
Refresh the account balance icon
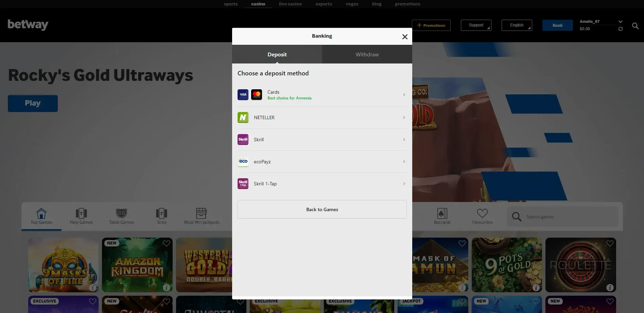tap(620, 29)
